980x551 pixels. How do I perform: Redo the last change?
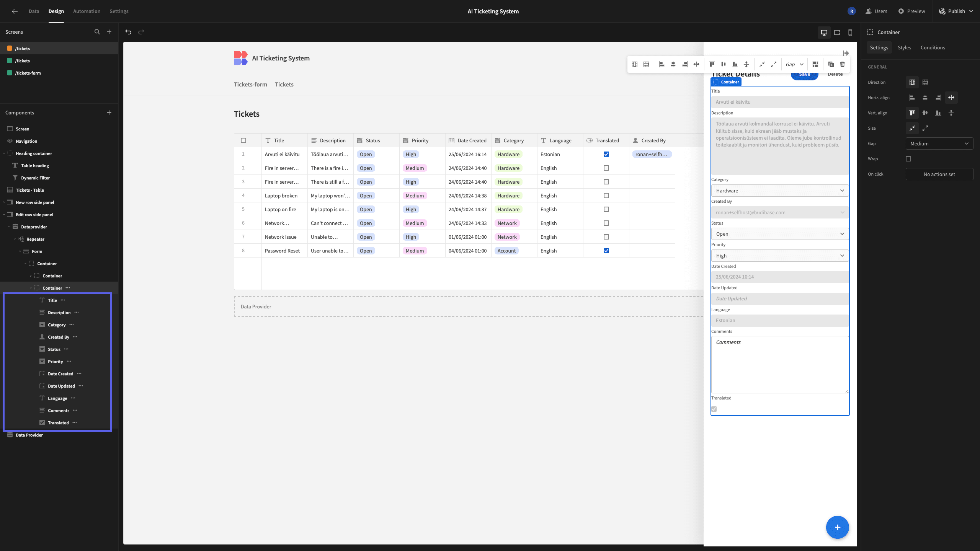(x=141, y=32)
